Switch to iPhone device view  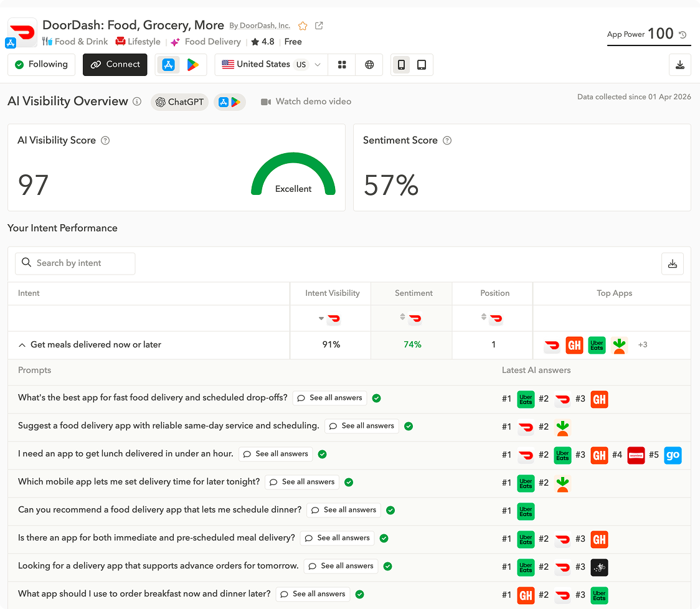401,65
